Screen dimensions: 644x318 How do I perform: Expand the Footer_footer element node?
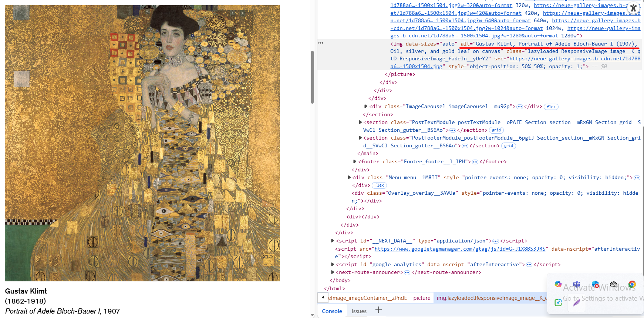(x=355, y=161)
